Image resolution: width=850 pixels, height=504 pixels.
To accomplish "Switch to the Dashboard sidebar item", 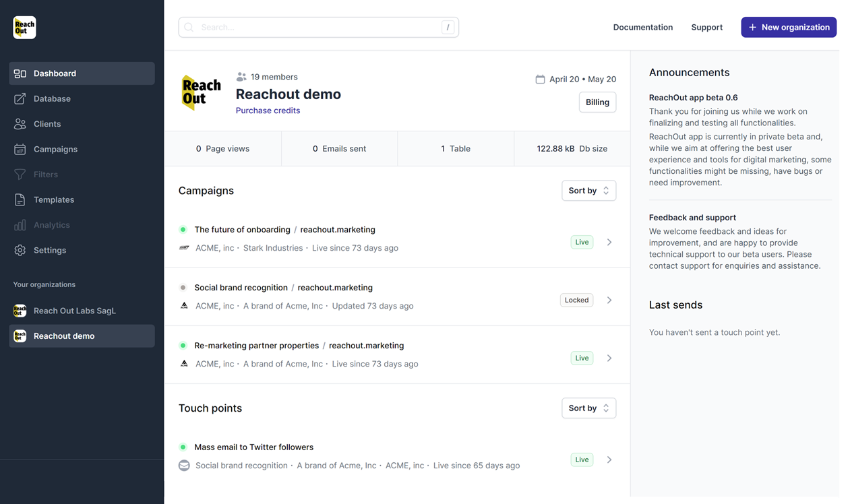I will click(x=55, y=73).
